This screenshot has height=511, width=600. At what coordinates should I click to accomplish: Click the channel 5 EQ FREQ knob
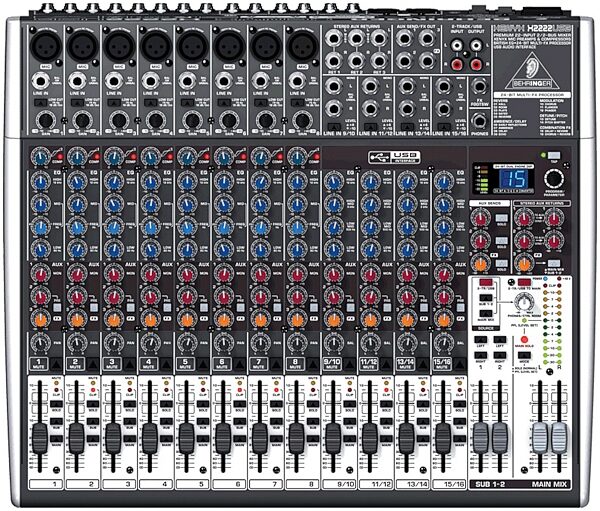tap(187, 227)
